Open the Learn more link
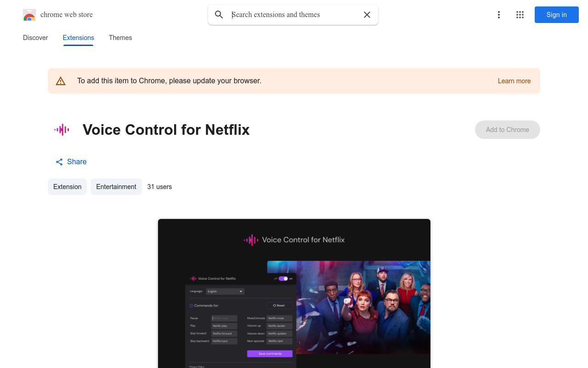Screen dimensions: 588x368 [x=514, y=81]
